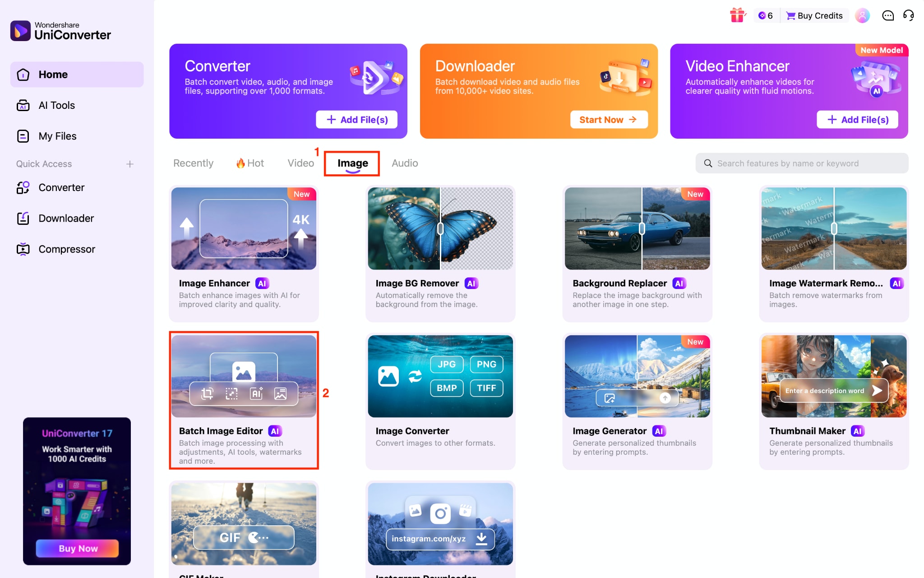
Task: Open the Instagram Downloader thumbnail
Action: pos(440,524)
